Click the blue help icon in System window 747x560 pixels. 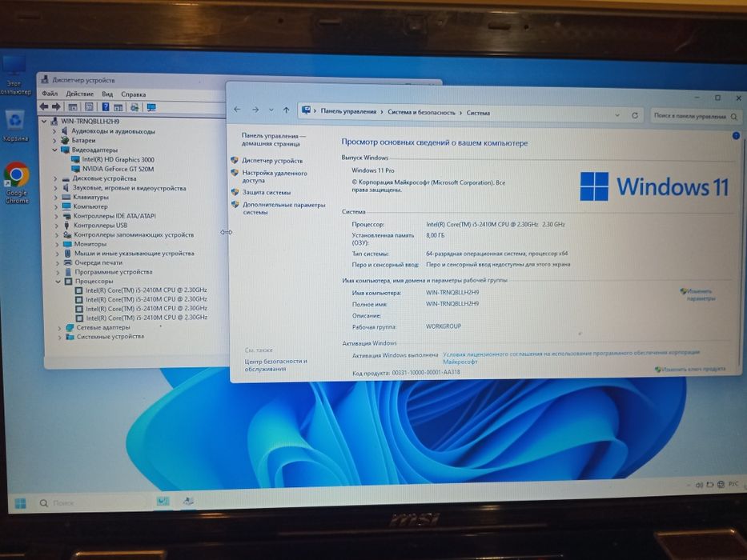tap(736, 136)
